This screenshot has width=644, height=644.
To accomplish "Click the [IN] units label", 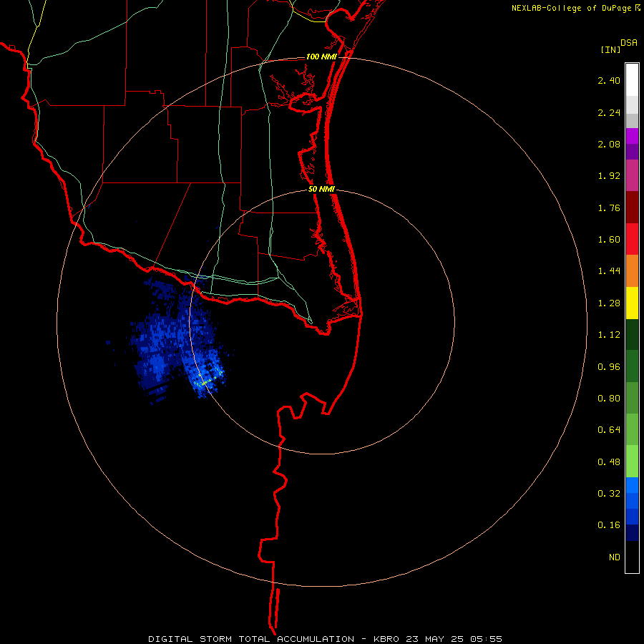I will coord(611,49).
